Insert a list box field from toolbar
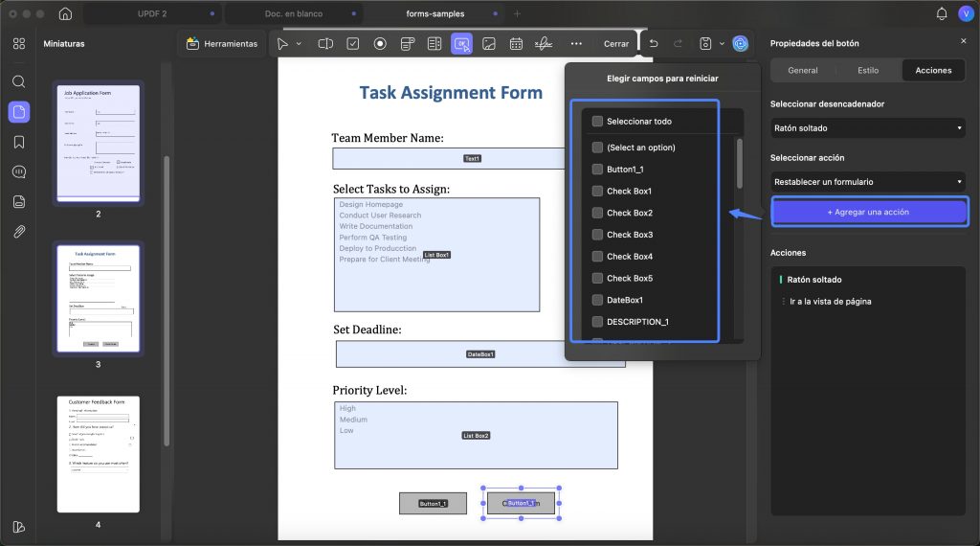980x546 pixels. click(x=434, y=44)
